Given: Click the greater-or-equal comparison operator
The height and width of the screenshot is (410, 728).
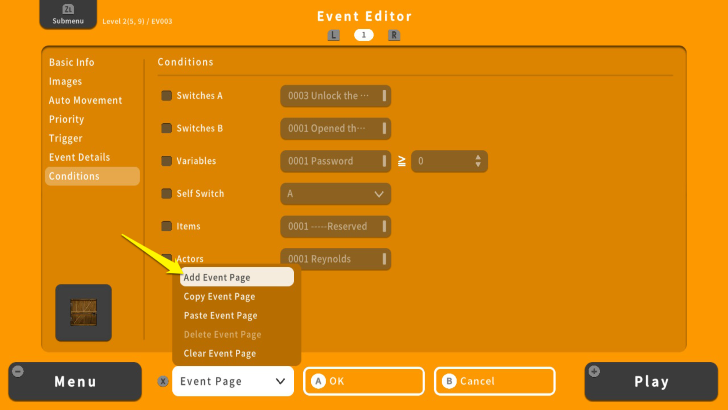Looking at the screenshot, I should click(402, 161).
